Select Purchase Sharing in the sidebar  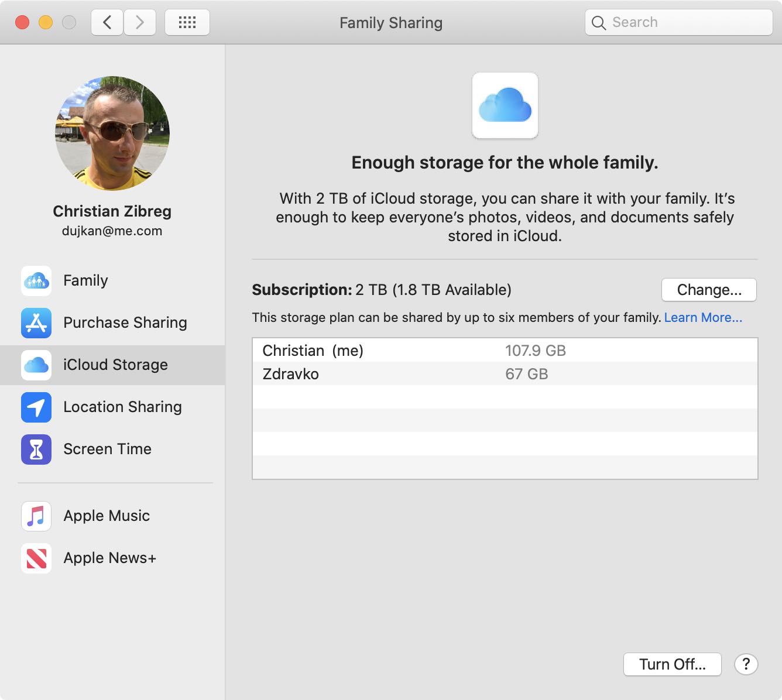tap(125, 322)
